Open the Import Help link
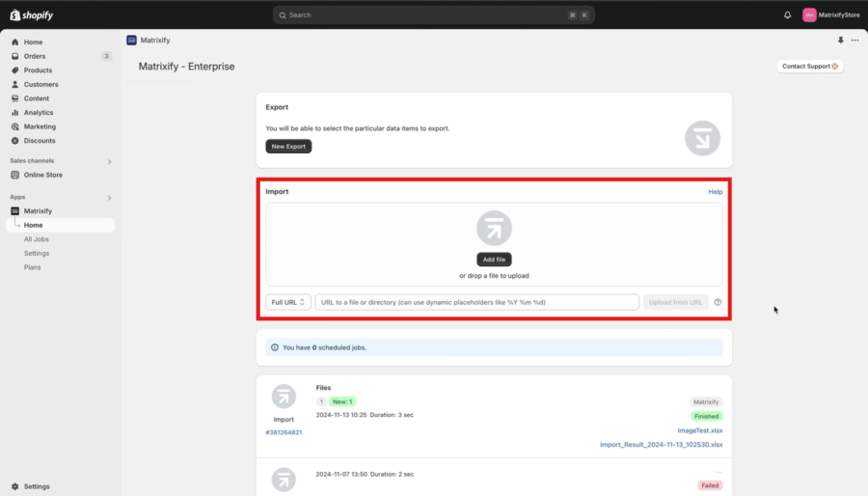 pyautogui.click(x=716, y=191)
